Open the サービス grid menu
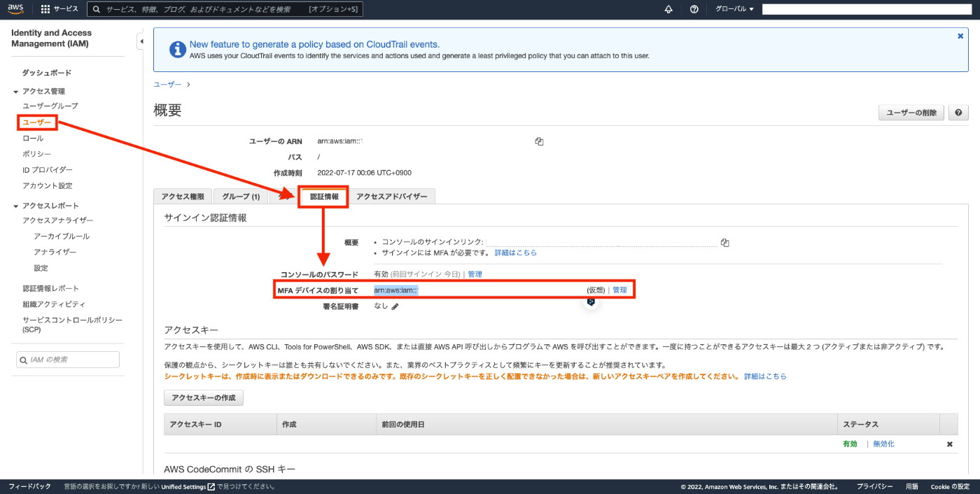This screenshot has width=980, height=494. tap(59, 9)
